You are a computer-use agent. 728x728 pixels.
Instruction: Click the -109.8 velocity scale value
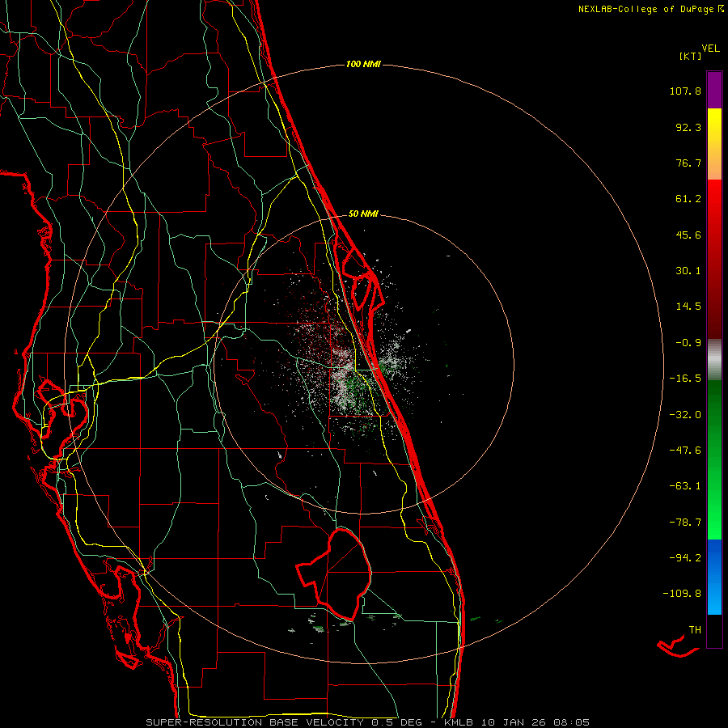[682, 594]
